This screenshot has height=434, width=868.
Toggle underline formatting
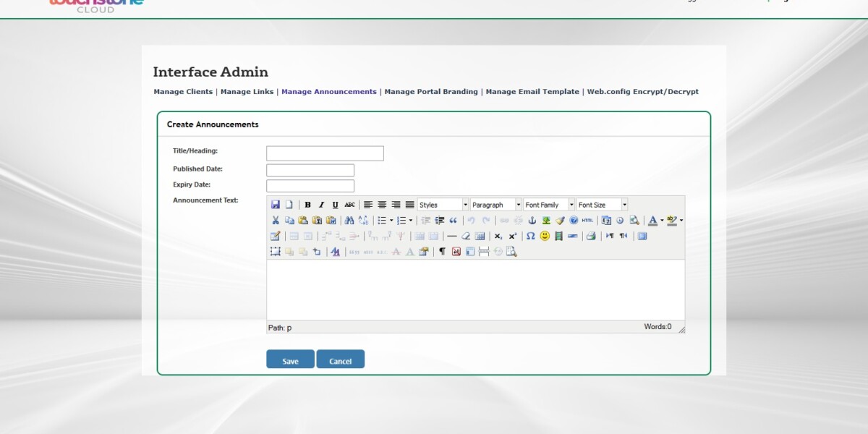pos(335,205)
